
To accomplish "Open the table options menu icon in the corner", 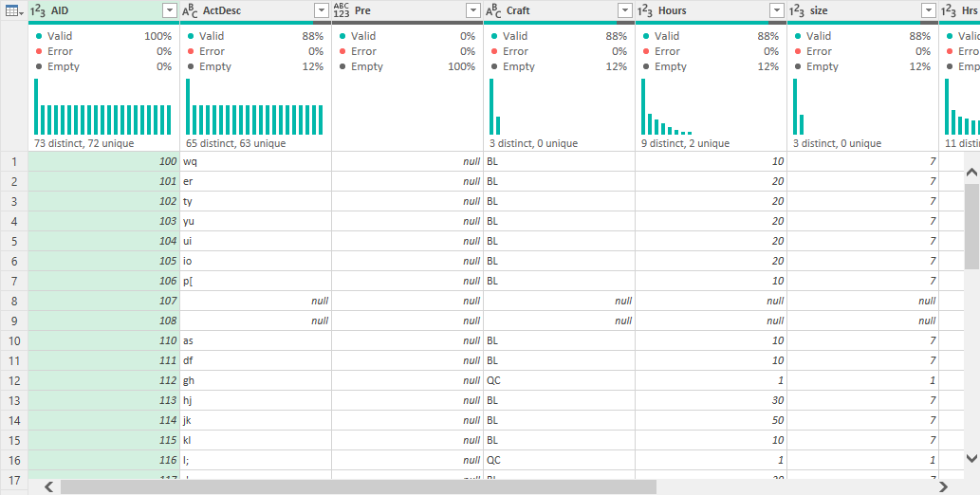I will click(x=13, y=10).
